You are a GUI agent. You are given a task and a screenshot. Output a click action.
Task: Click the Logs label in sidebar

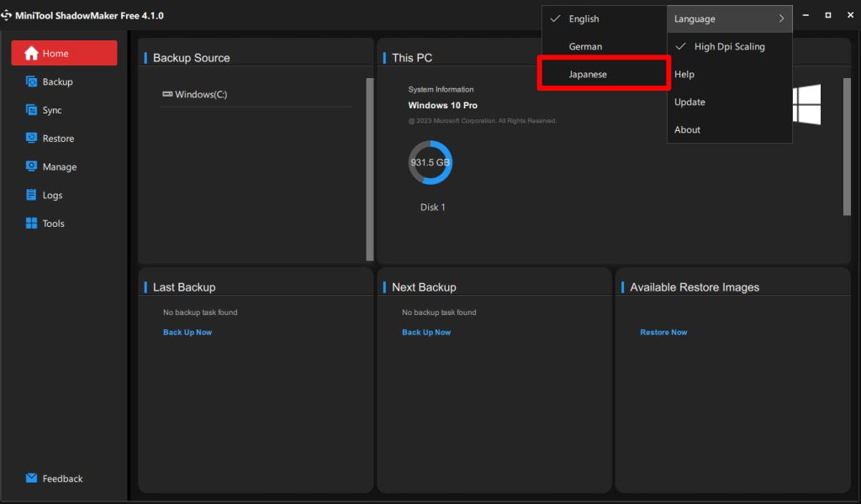pos(53,195)
